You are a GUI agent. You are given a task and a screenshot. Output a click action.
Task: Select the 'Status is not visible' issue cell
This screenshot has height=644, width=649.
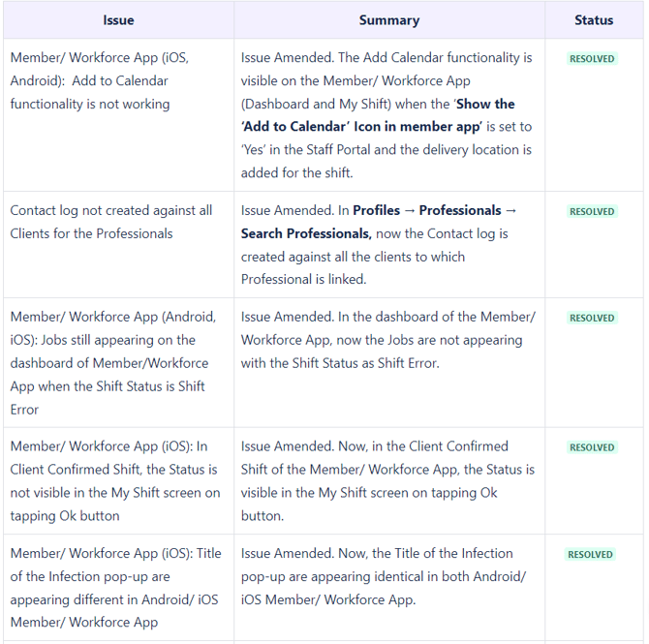[113, 481]
